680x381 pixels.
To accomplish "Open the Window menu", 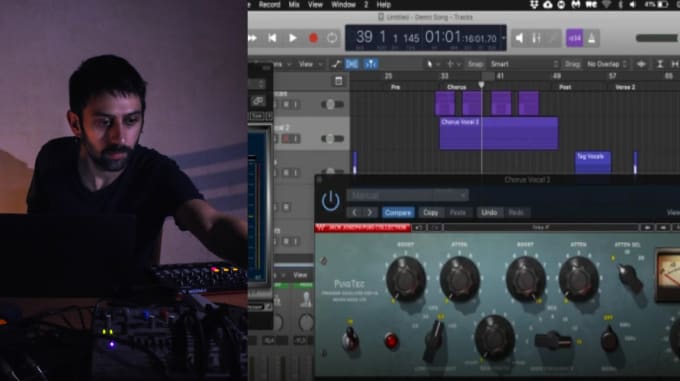I will pyautogui.click(x=343, y=5).
